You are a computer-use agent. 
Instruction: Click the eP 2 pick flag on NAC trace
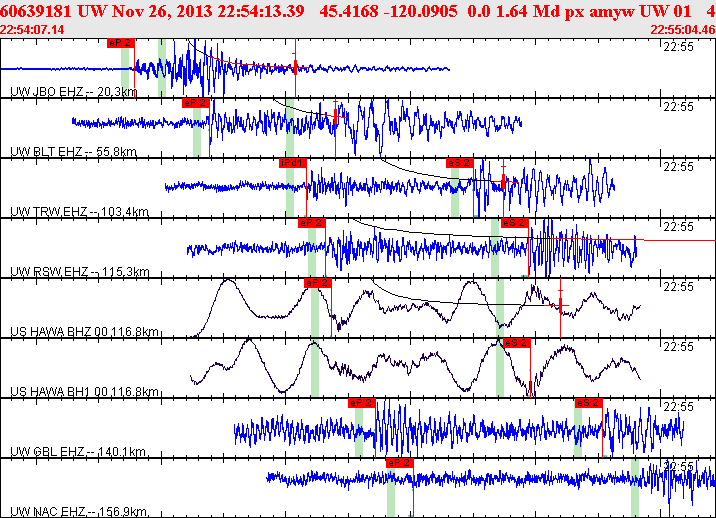(400, 463)
